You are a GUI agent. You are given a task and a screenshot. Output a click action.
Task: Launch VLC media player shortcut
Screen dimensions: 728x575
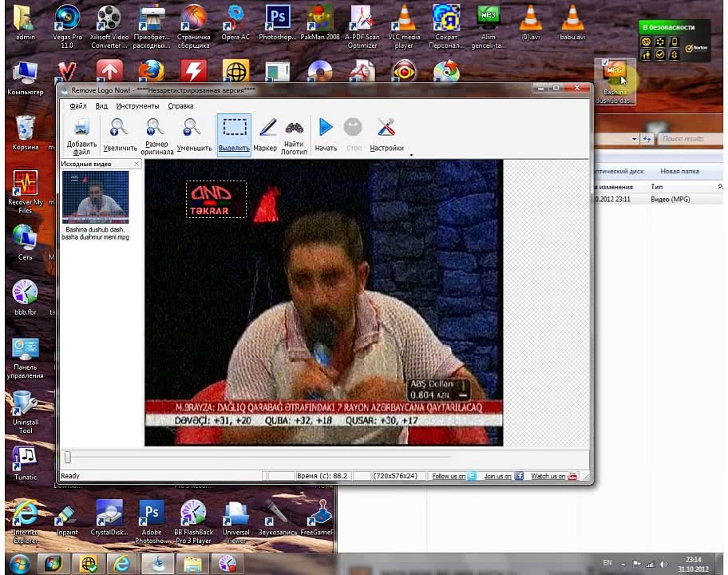pyautogui.click(x=404, y=26)
